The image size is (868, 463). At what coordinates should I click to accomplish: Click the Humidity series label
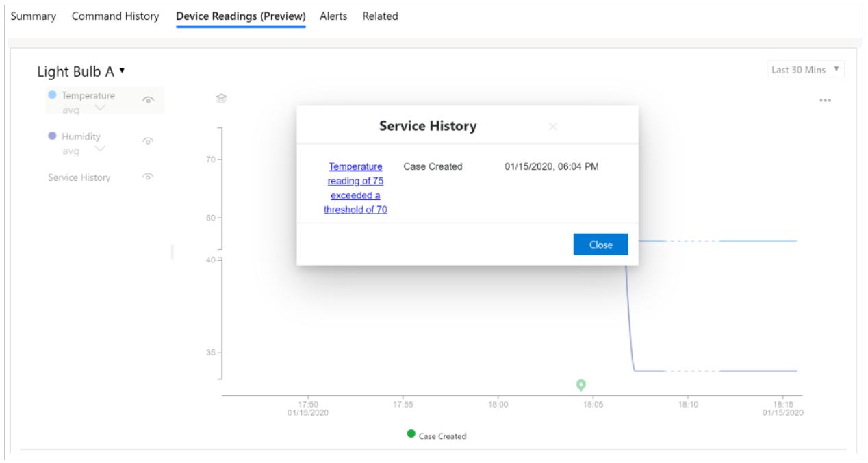[81, 136]
